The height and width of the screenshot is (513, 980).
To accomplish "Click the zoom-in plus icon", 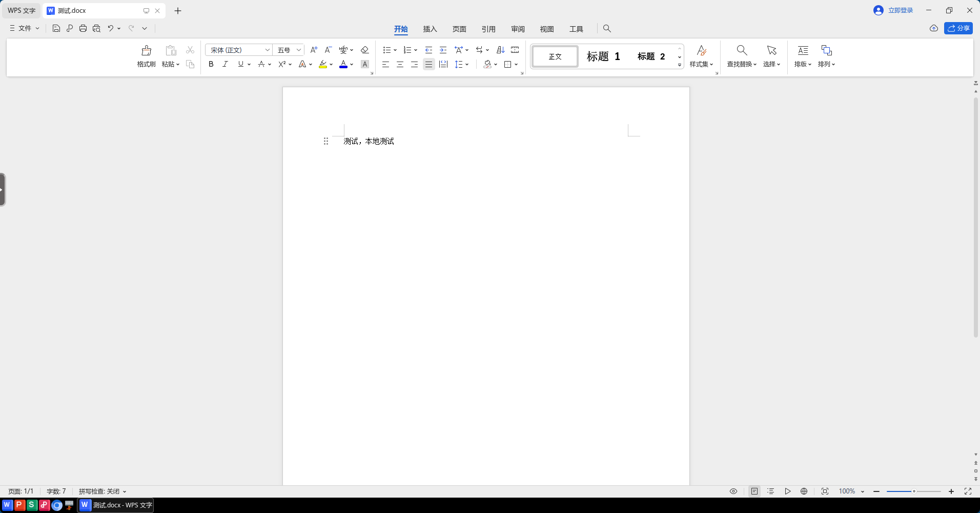I will 951,491.
